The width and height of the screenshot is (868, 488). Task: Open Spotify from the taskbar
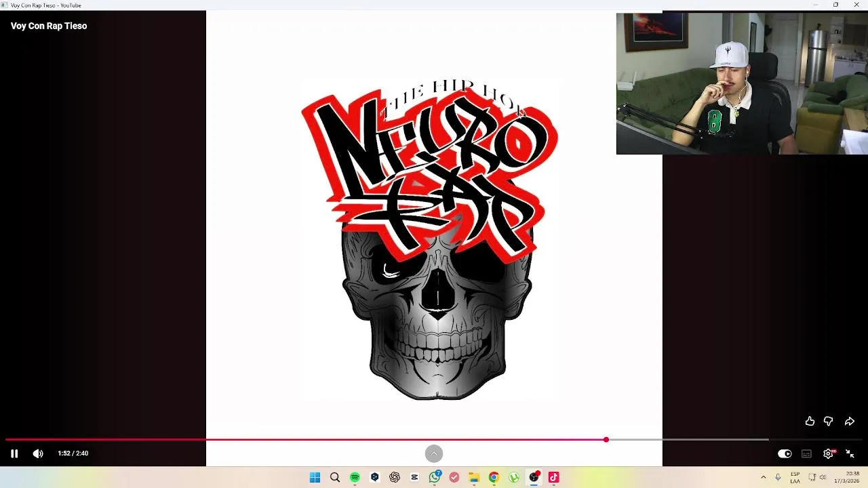355,478
